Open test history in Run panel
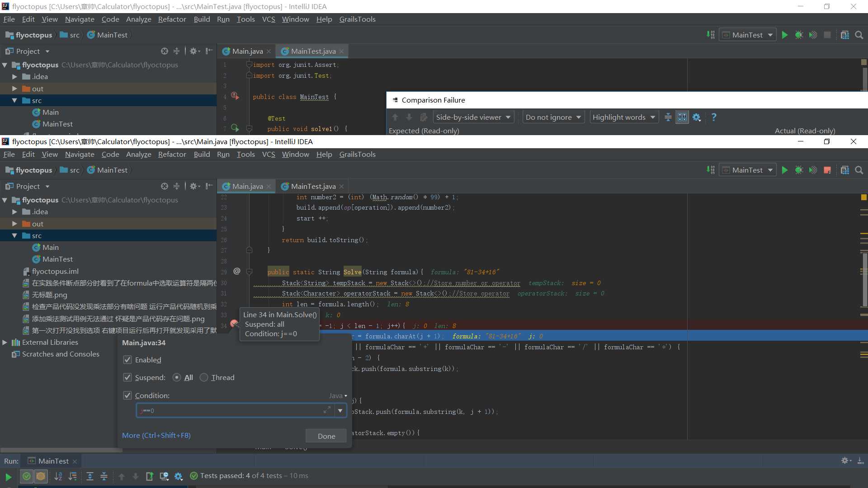This screenshot has width=868, height=488. [164, 476]
